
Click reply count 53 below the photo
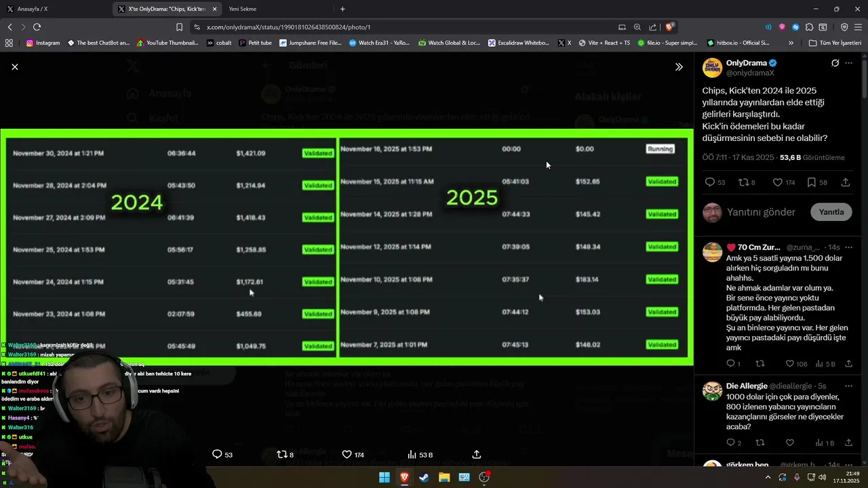(x=222, y=454)
